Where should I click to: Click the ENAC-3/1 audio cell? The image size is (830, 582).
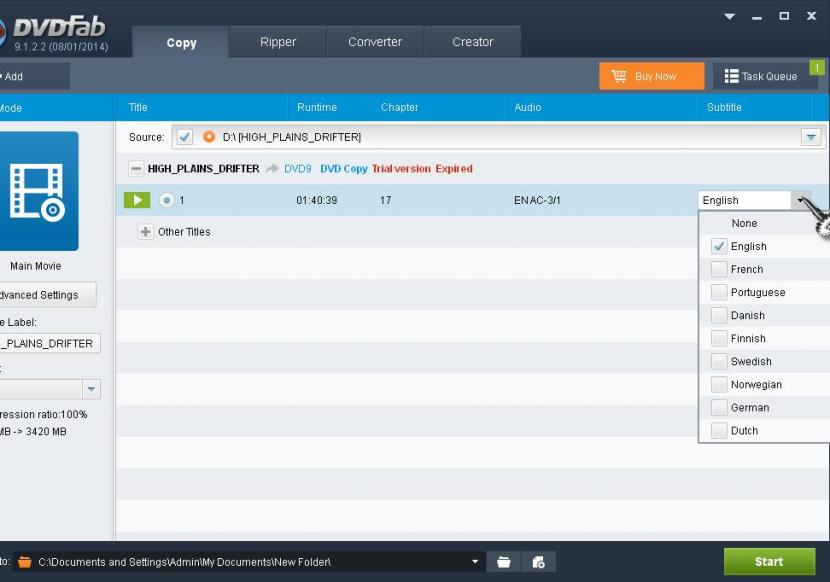[537, 200]
